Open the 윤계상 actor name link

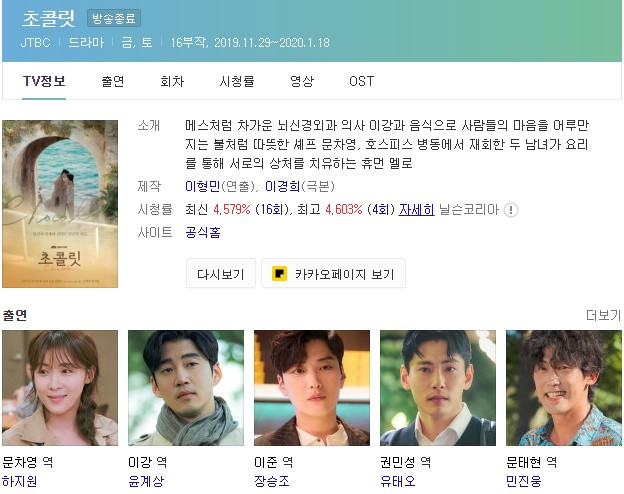(x=146, y=481)
